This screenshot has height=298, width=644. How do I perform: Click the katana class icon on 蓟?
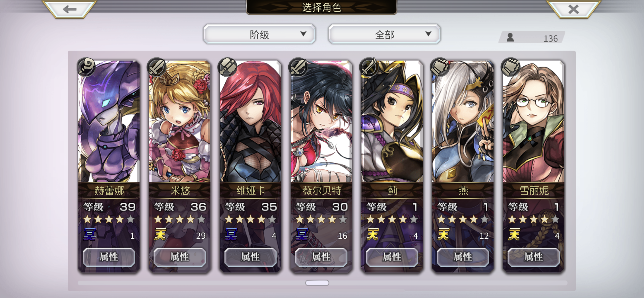click(x=369, y=67)
